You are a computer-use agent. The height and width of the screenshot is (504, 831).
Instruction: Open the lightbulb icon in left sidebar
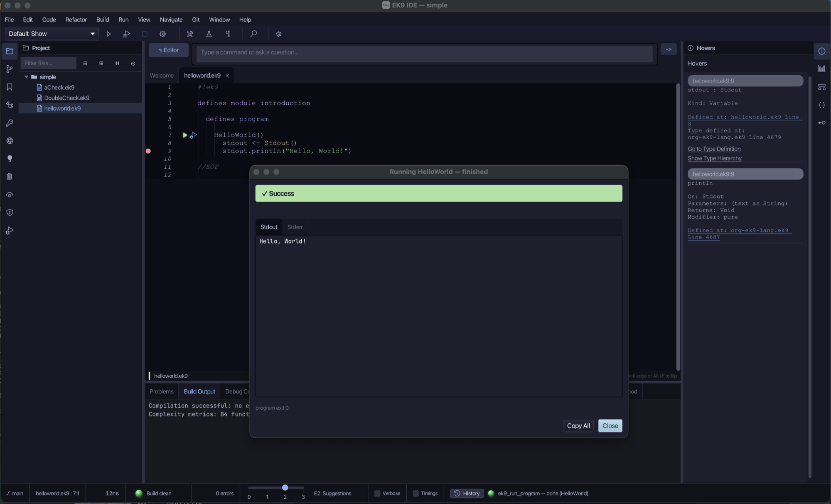10,159
